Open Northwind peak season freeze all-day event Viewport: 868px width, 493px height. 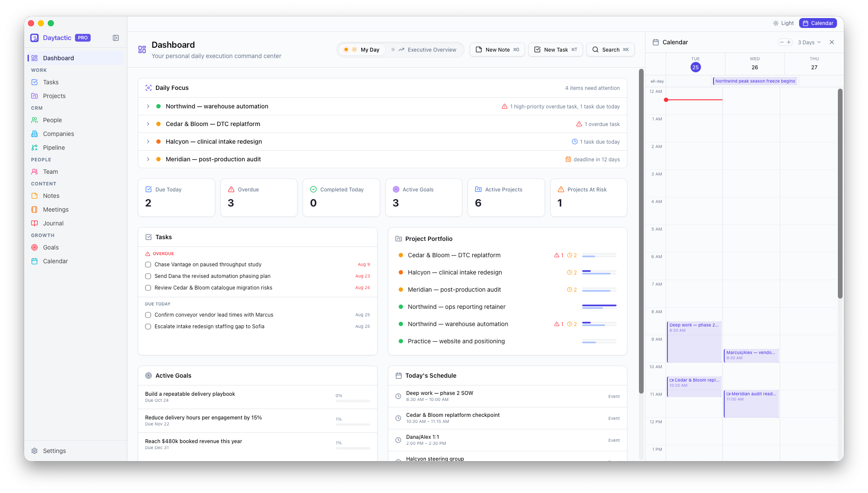click(x=755, y=81)
